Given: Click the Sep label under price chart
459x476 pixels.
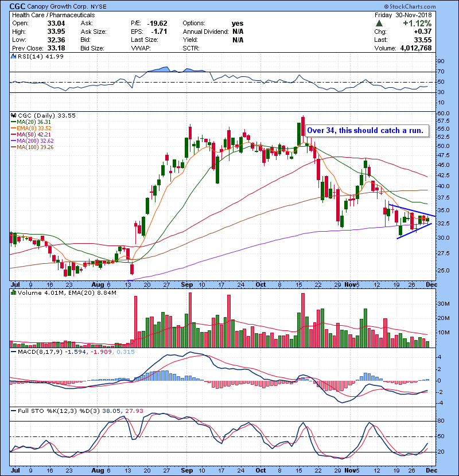Looking at the screenshot, I should click(187, 285).
